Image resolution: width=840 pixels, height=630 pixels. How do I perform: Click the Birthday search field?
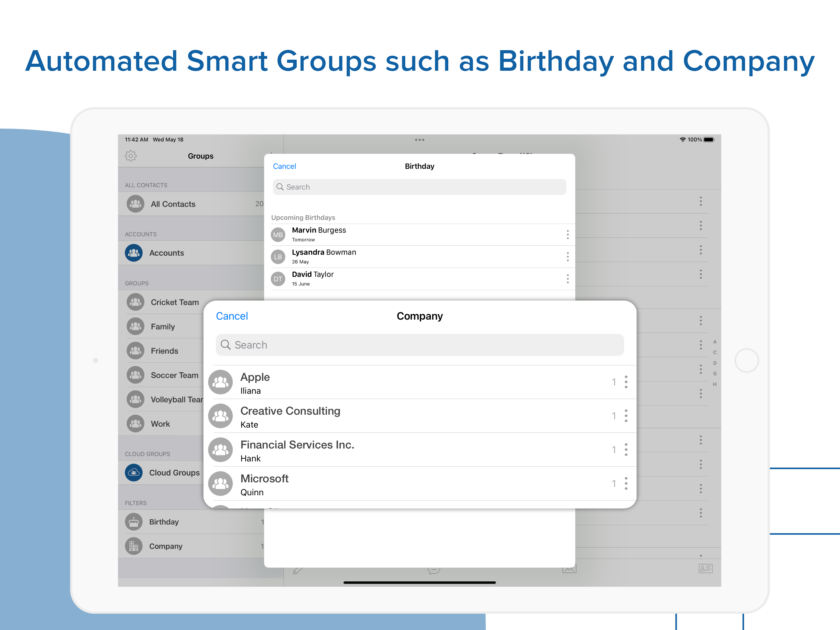click(419, 187)
